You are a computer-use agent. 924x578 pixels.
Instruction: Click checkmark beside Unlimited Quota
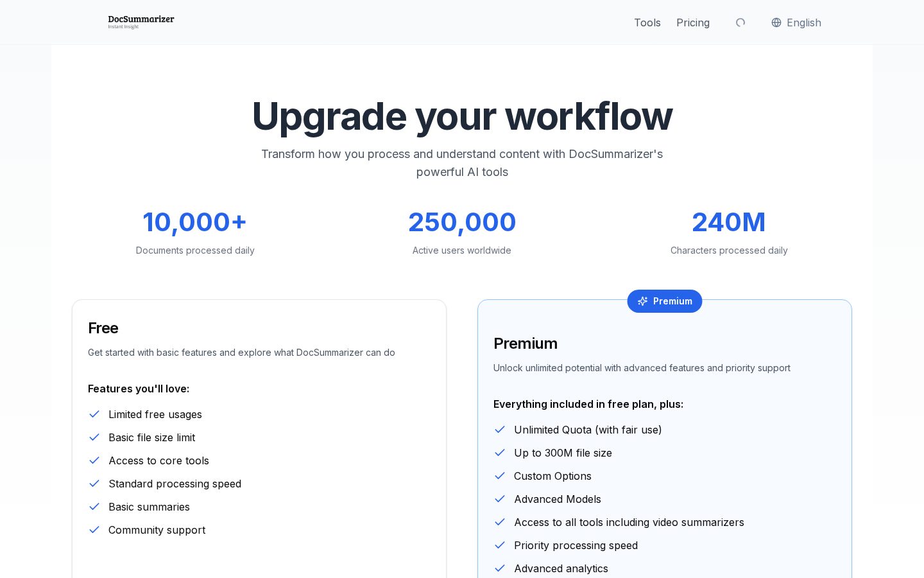(500, 430)
